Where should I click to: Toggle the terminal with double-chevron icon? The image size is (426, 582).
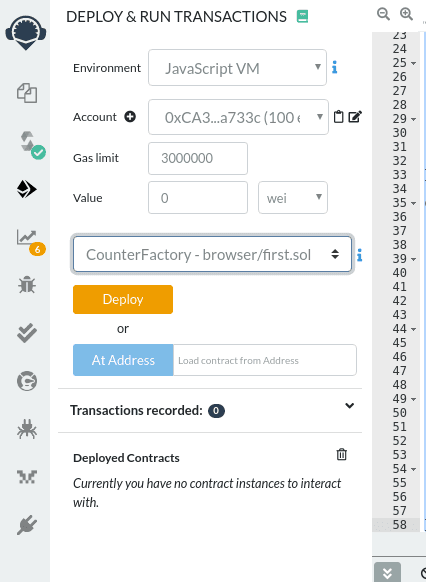click(x=387, y=573)
